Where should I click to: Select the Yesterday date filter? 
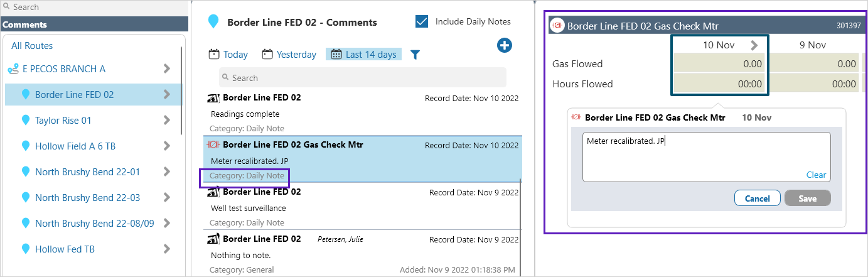[x=289, y=55]
